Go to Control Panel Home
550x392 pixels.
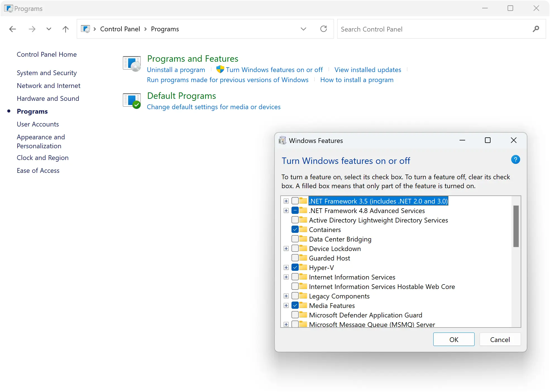pyautogui.click(x=47, y=54)
